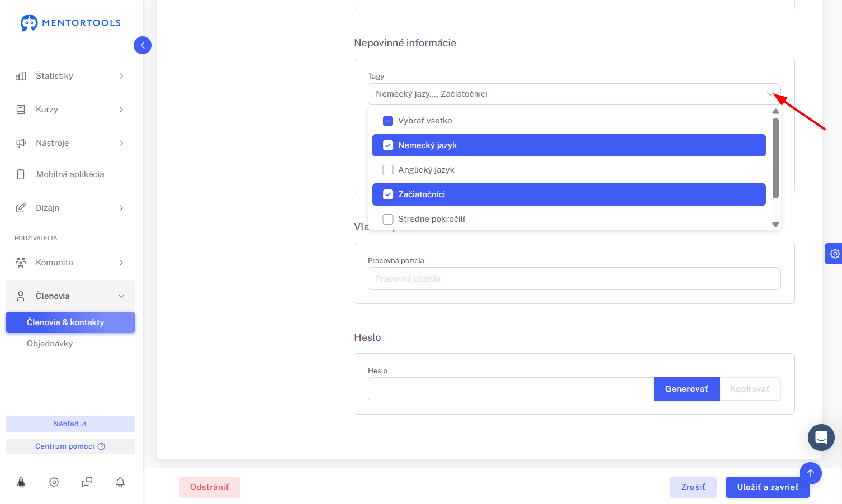
Task: Expand the Štatistiky menu
Action: 70,76
